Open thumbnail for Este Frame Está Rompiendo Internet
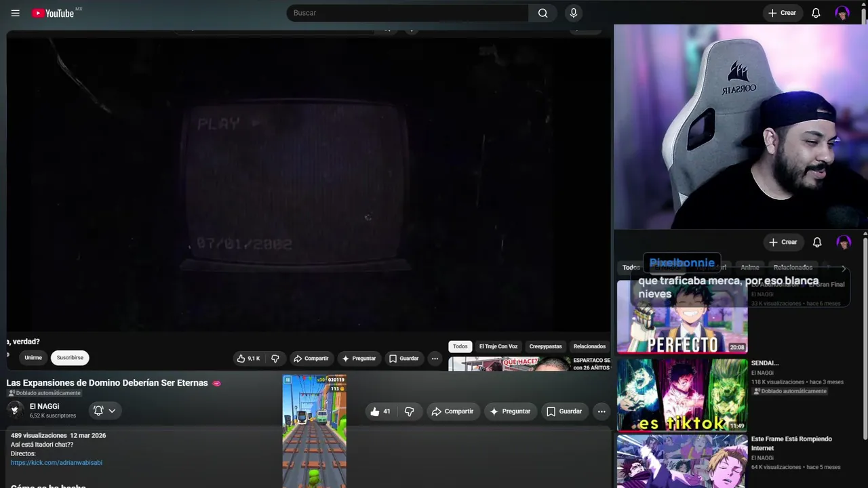The image size is (868, 488). tap(682, 462)
